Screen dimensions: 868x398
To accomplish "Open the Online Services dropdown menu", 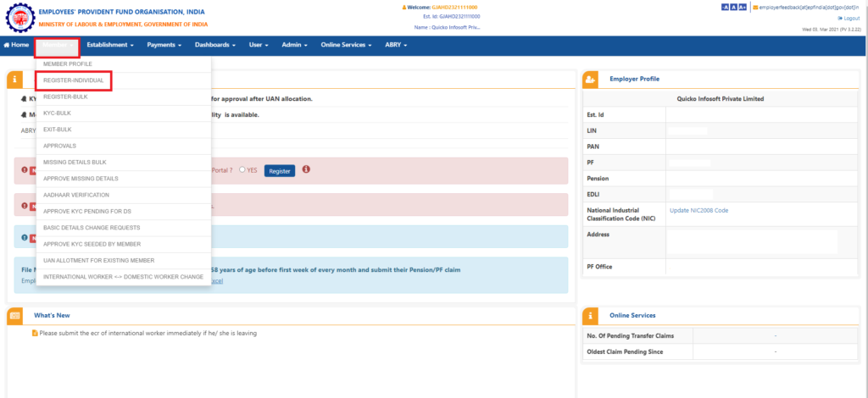I will coord(346,45).
